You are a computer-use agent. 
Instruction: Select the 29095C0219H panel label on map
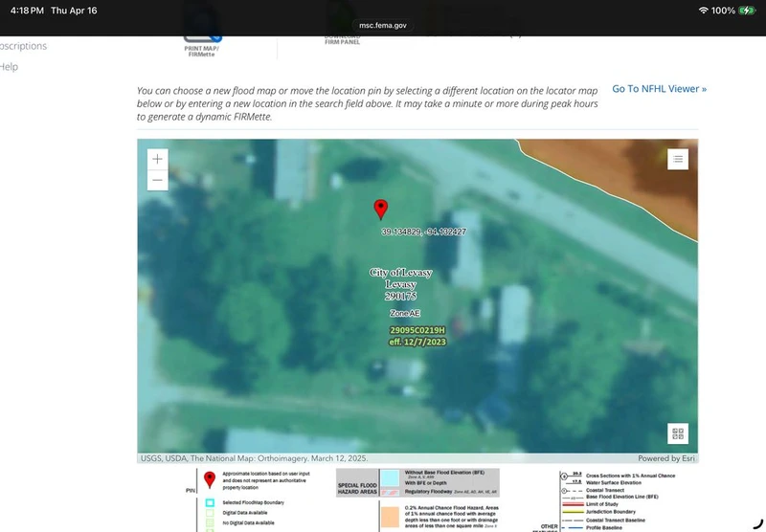[x=417, y=330]
